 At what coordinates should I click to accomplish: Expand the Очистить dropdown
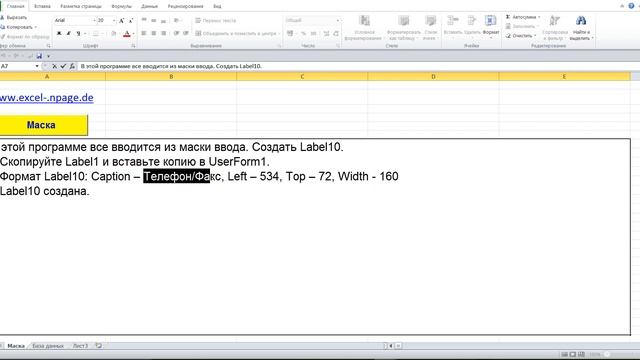[x=535, y=36]
